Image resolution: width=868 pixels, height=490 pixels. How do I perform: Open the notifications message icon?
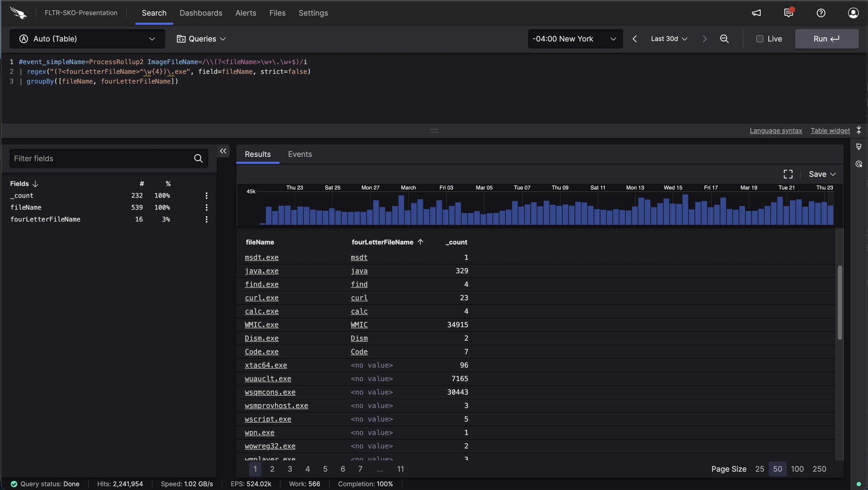pyautogui.click(x=788, y=13)
